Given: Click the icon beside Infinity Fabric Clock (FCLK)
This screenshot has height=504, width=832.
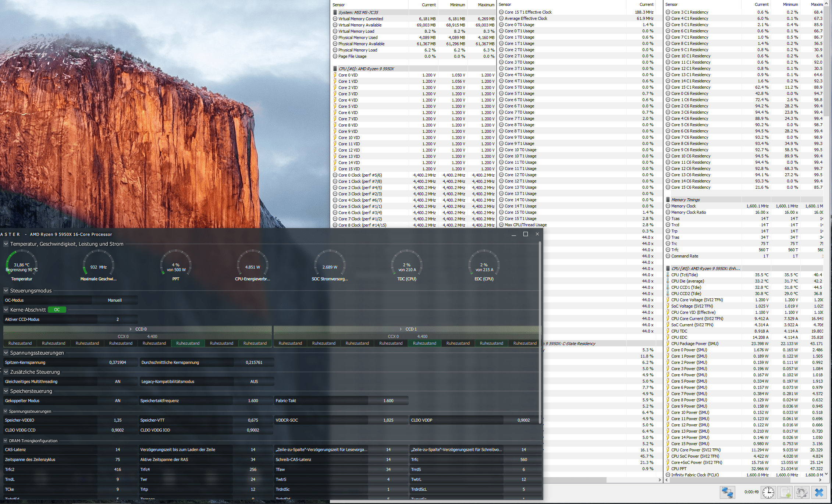Looking at the screenshot, I should click(668, 475).
